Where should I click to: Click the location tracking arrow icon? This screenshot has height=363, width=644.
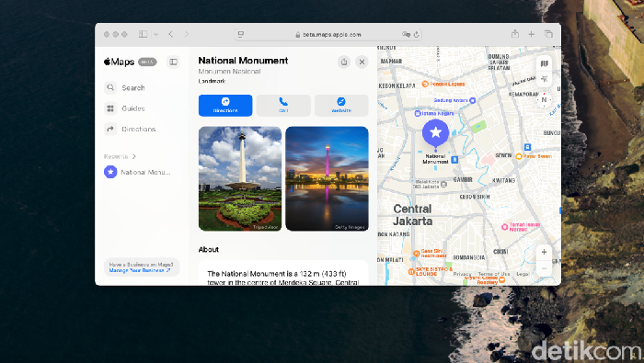pos(545,79)
